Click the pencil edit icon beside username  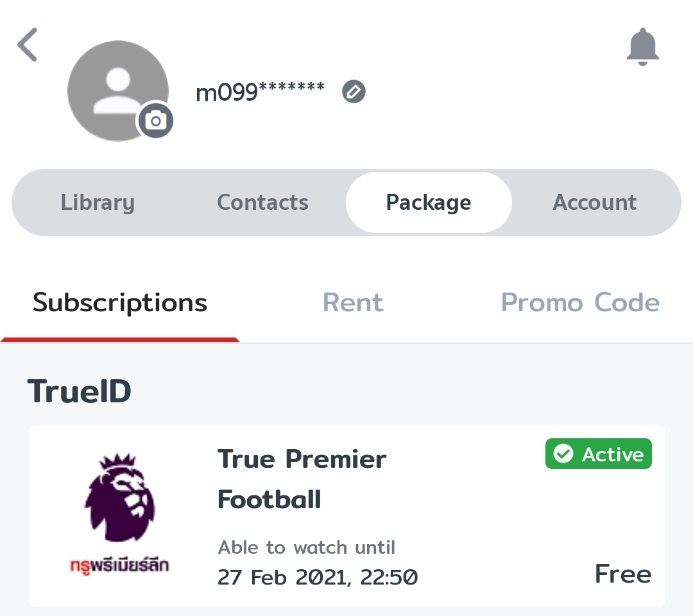354,92
